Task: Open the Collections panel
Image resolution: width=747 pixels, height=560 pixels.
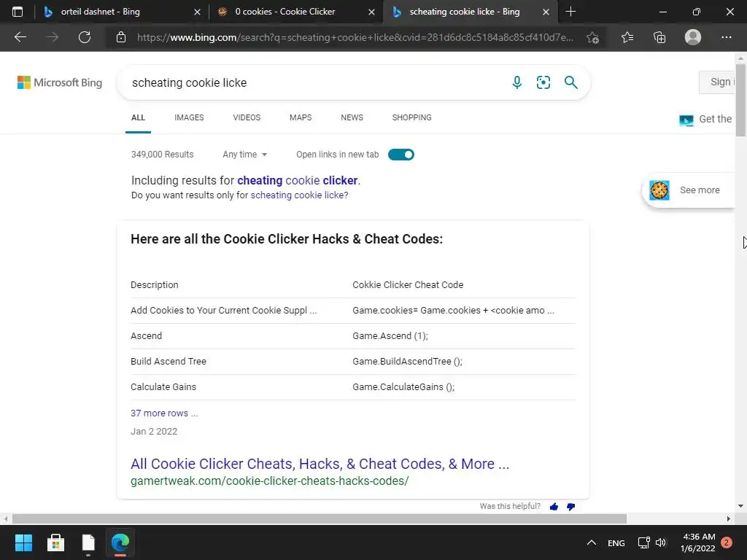Action: [x=659, y=37]
